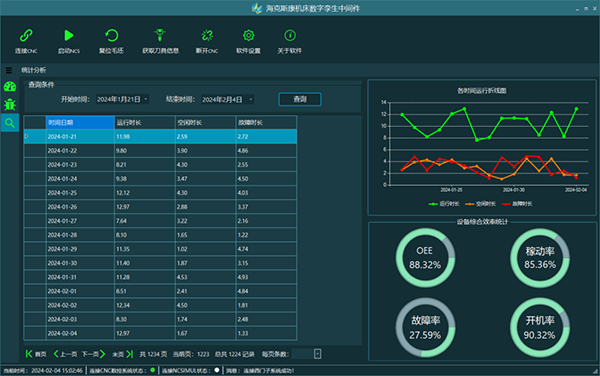Image resolution: width=600 pixels, height=376 pixels.
Task: Open the 每页条数 dropdown
Action: coord(317,354)
